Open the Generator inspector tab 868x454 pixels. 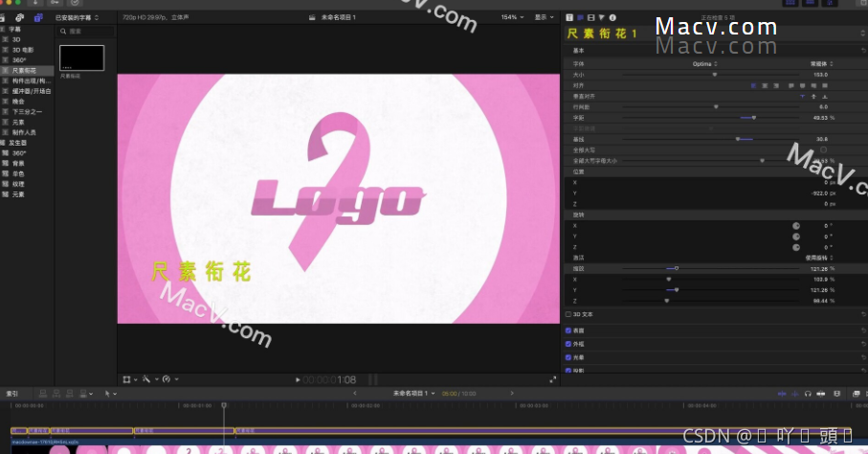click(602, 18)
